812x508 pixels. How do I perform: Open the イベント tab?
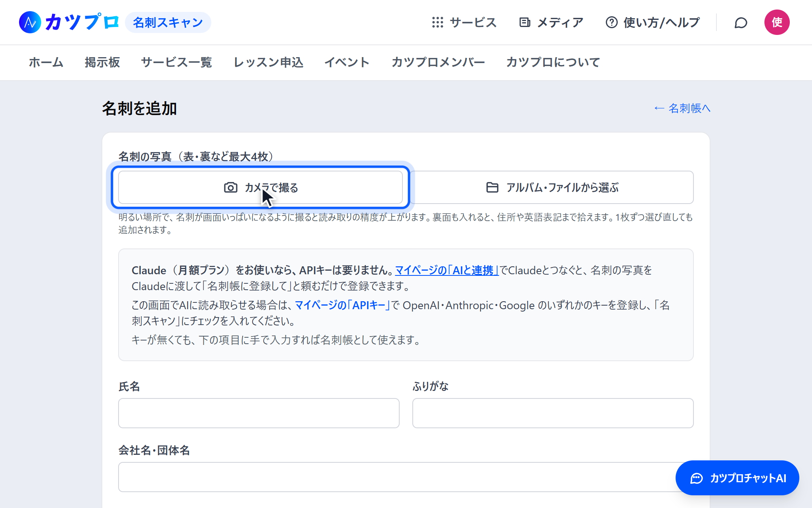tap(347, 62)
